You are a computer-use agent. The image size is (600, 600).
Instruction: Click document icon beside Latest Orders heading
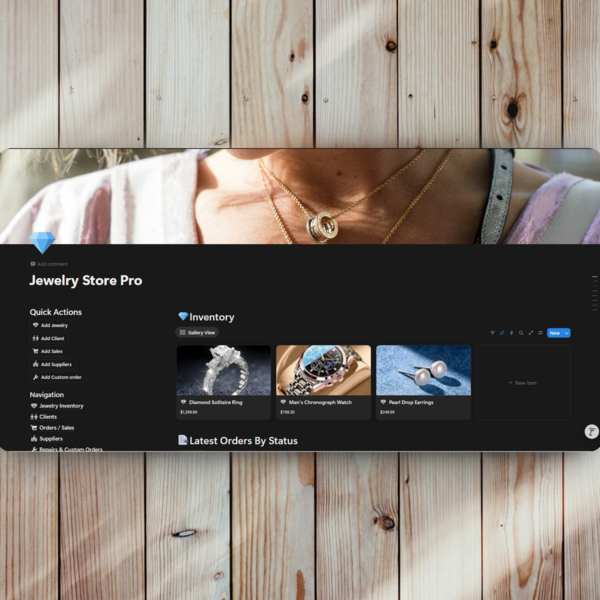point(183,440)
